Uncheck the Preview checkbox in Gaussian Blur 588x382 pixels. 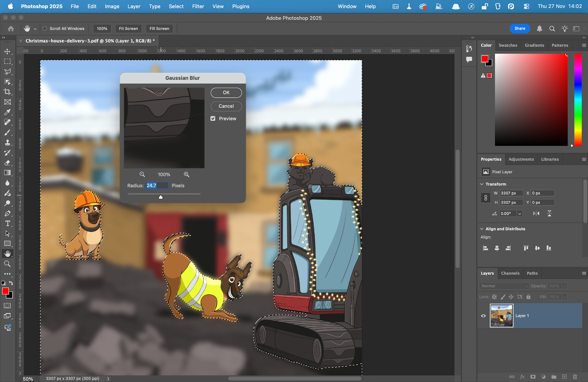pyautogui.click(x=213, y=118)
